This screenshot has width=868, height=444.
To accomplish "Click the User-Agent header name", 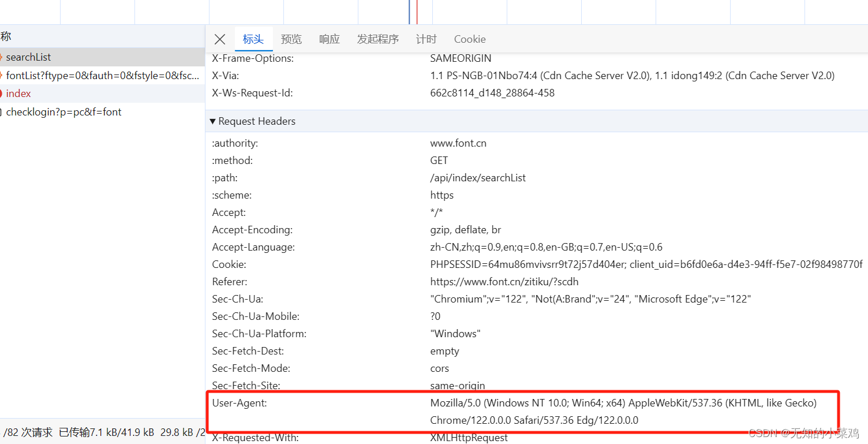I will 240,403.
